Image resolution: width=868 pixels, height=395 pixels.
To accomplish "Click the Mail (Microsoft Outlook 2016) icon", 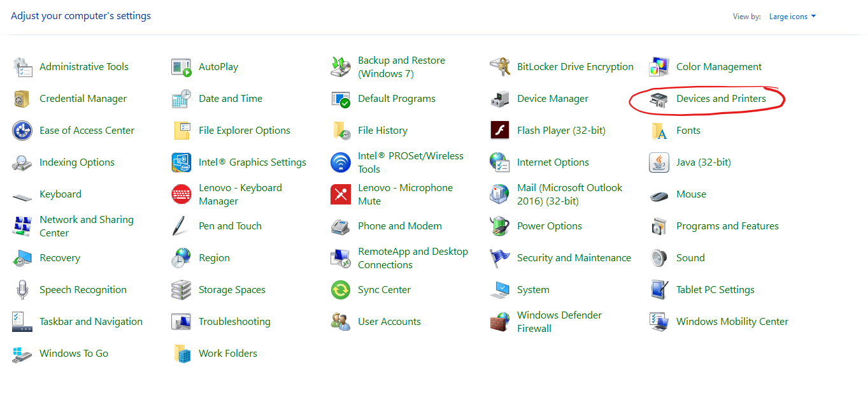I will 500,194.
